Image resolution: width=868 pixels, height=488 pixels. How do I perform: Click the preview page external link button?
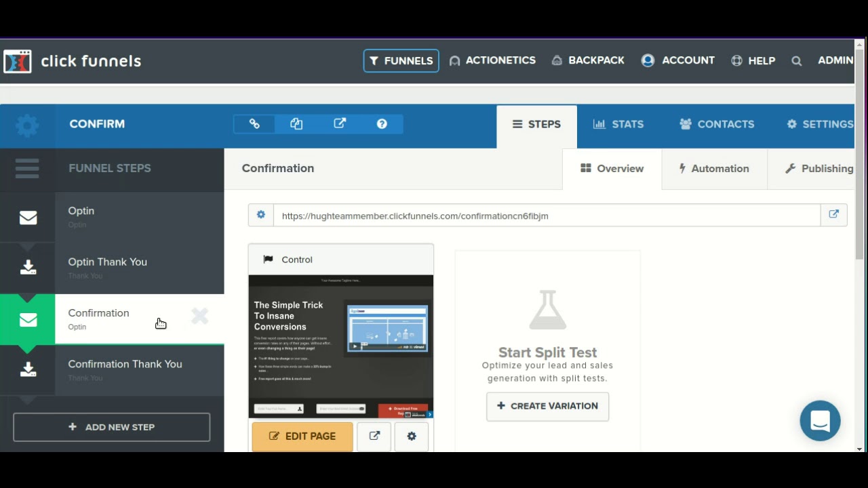(x=374, y=436)
